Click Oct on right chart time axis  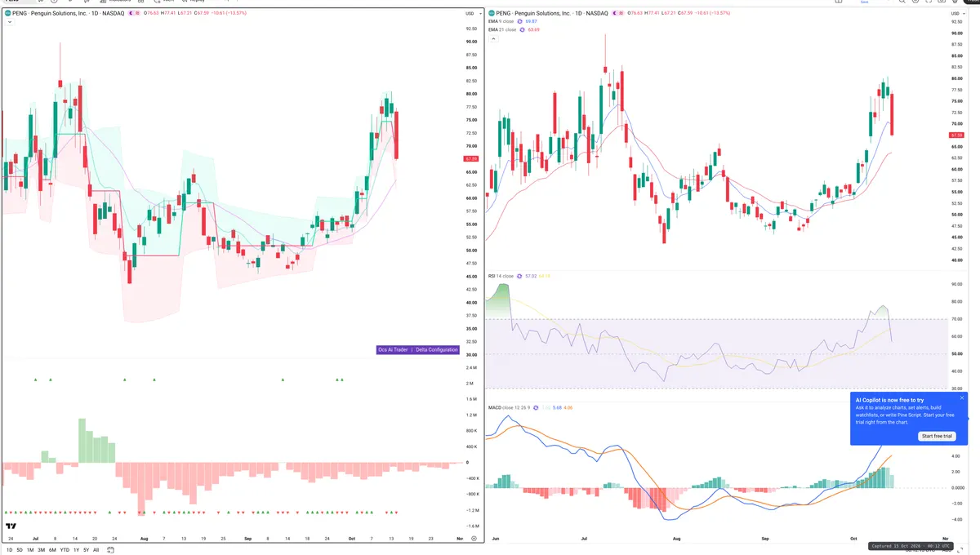pyautogui.click(x=854, y=539)
